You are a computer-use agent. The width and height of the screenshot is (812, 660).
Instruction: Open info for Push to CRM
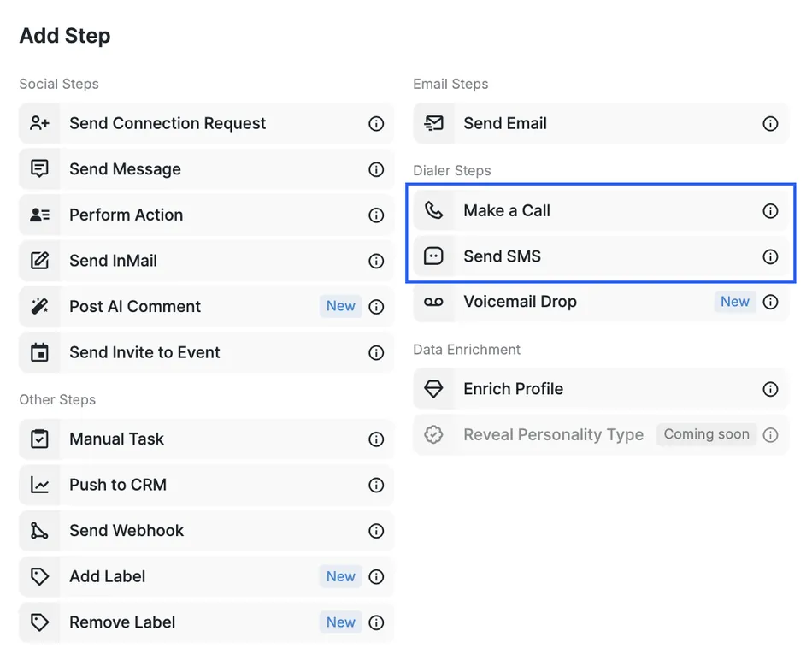point(376,485)
